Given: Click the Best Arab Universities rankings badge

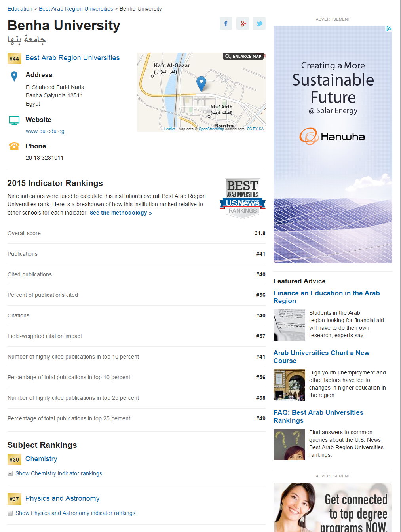Looking at the screenshot, I should [x=242, y=198].
